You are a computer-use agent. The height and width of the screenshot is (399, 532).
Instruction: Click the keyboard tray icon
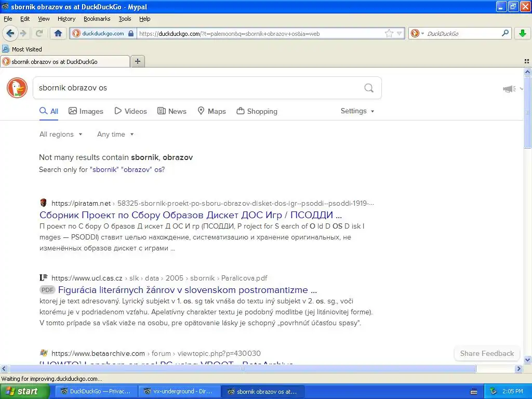pos(474,392)
